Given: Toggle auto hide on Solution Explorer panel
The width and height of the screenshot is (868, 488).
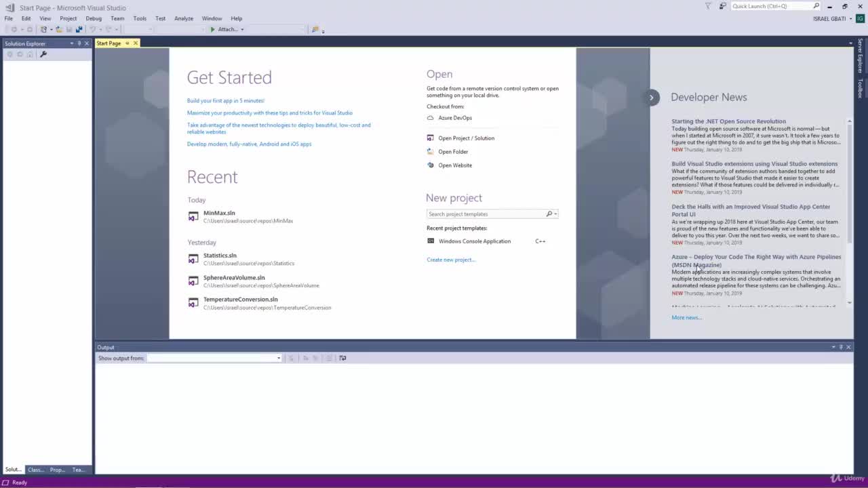Looking at the screenshot, I should point(79,43).
